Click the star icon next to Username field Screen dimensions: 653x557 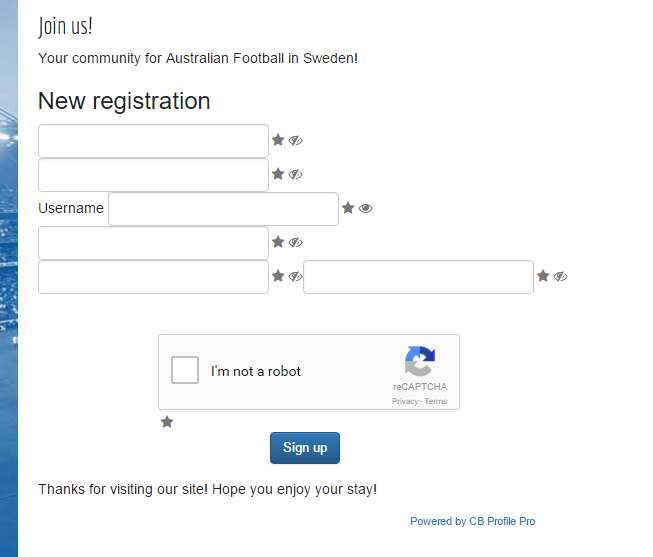(348, 208)
